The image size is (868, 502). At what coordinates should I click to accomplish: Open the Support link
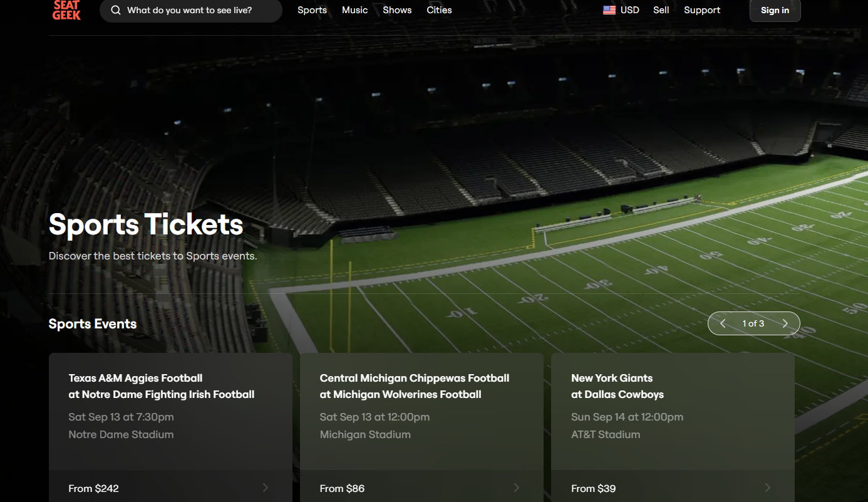[x=702, y=10]
